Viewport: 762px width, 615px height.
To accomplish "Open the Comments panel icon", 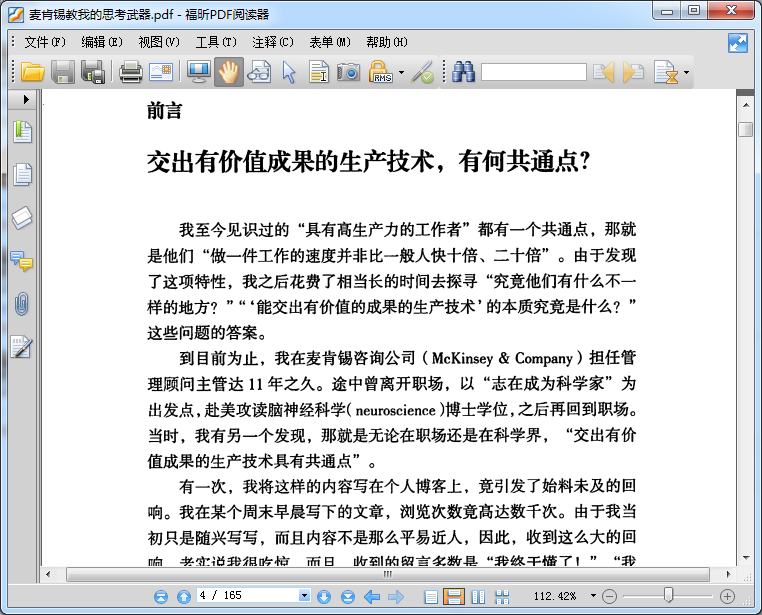I will pyautogui.click(x=22, y=261).
